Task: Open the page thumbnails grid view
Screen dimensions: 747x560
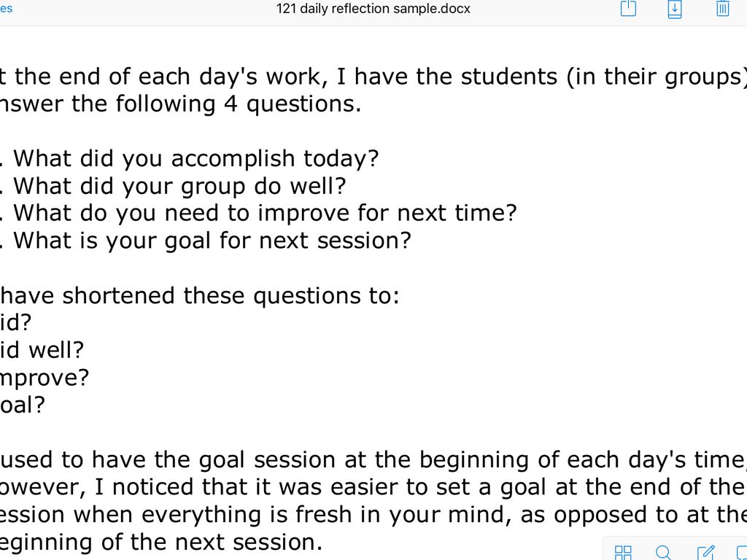Action: [x=623, y=552]
